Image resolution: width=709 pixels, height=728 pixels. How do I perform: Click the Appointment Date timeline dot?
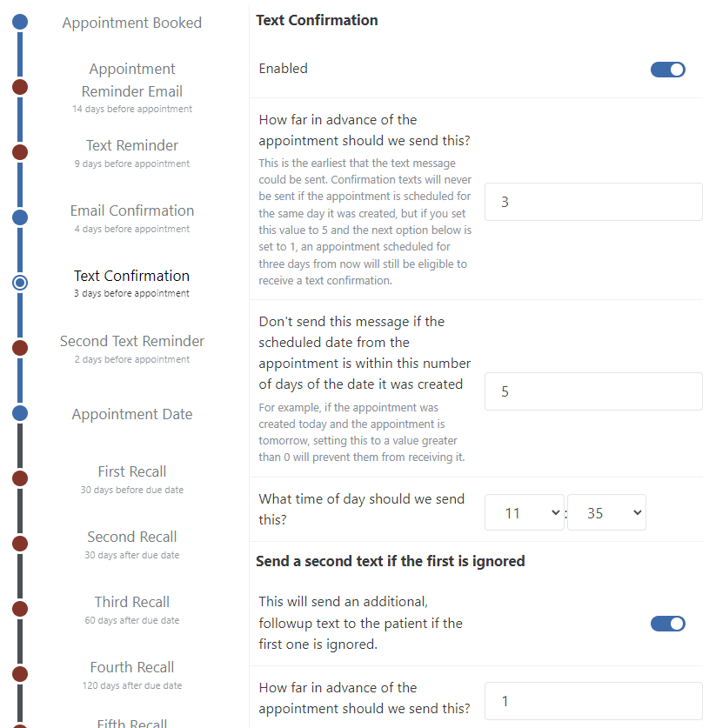20,413
